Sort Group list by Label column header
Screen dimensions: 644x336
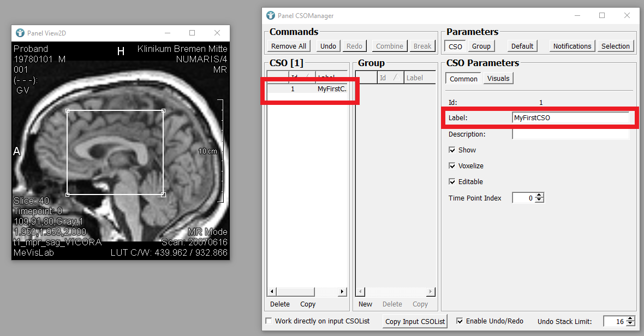coord(420,78)
